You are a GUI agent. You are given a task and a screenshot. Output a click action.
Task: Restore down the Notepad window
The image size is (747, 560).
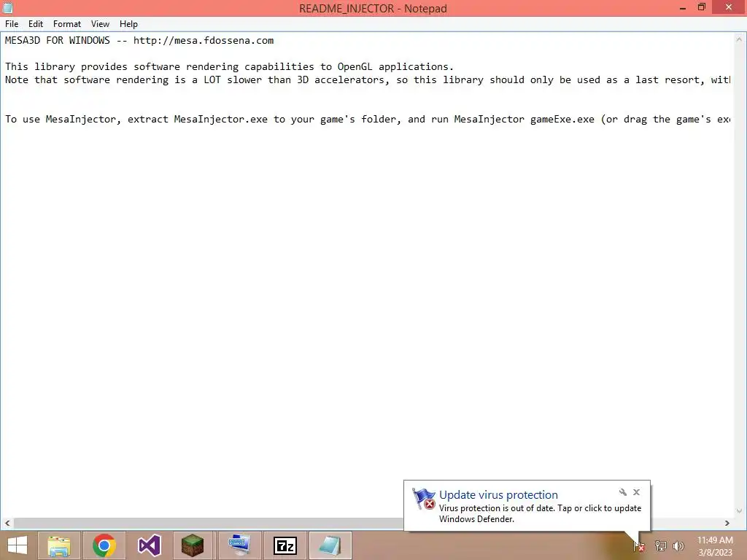pyautogui.click(x=701, y=7)
